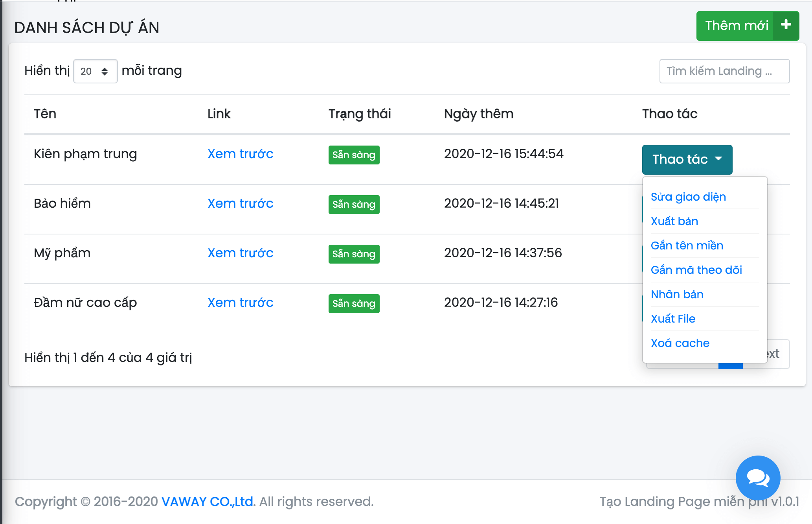
Task: Click Xoá cache menu item
Action: [x=680, y=343]
